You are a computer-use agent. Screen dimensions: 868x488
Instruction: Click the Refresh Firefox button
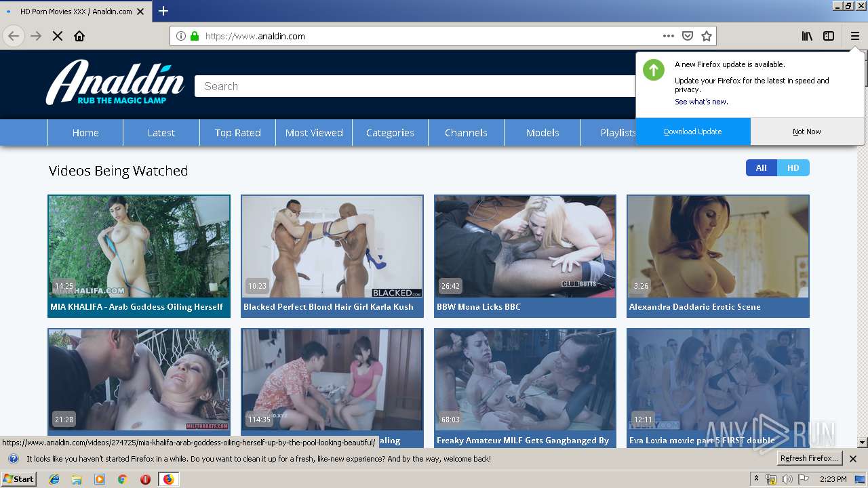(810, 459)
